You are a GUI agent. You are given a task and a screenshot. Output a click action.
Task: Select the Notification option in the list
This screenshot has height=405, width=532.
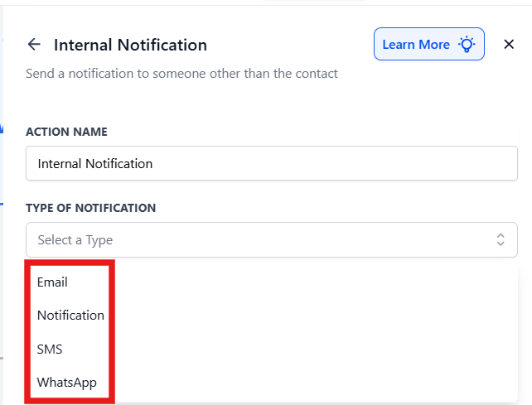pyautogui.click(x=70, y=315)
